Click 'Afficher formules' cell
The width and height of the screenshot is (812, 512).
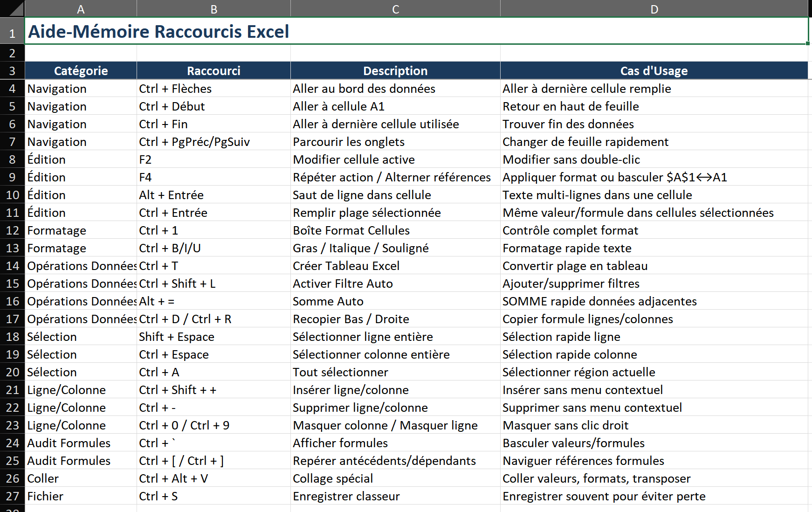coord(395,443)
